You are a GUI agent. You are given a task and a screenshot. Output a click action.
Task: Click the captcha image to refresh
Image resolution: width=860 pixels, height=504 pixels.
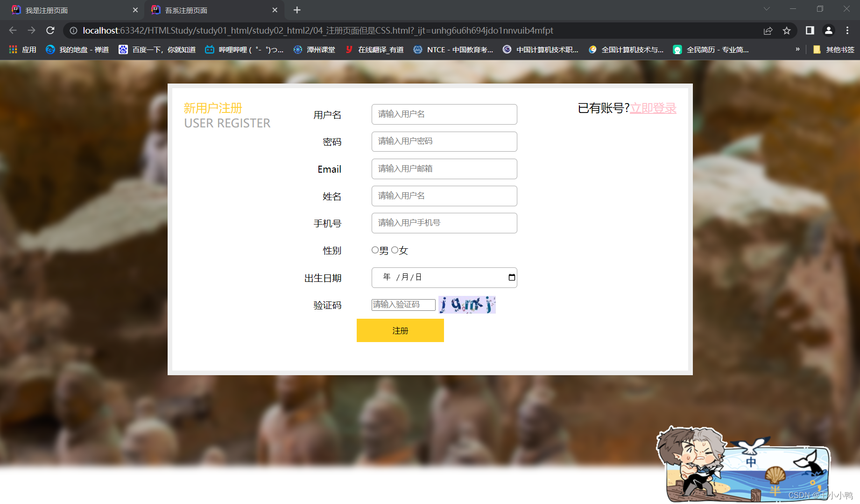coord(467,305)
